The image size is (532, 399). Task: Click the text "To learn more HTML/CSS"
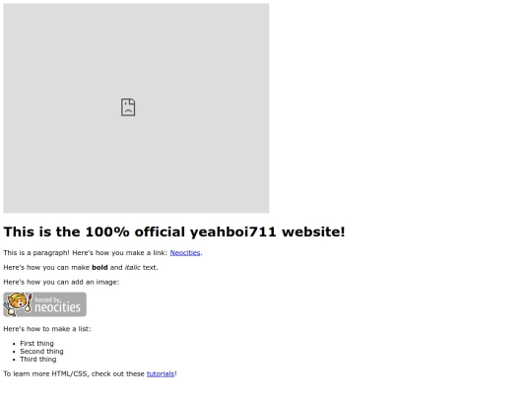pos(46,374)
